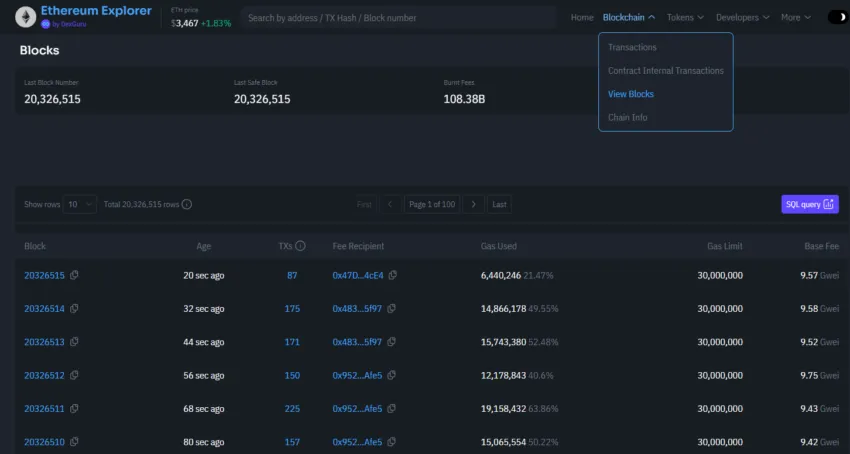Choose Chain Info menu entry
The image size is (850, 454).
coord(627,118)
